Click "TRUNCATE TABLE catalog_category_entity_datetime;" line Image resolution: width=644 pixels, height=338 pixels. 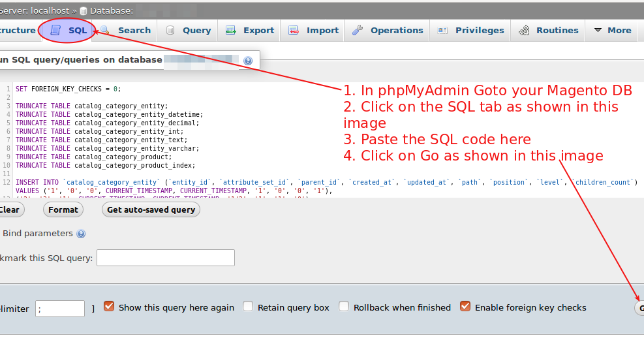click(x=109, y=115)
